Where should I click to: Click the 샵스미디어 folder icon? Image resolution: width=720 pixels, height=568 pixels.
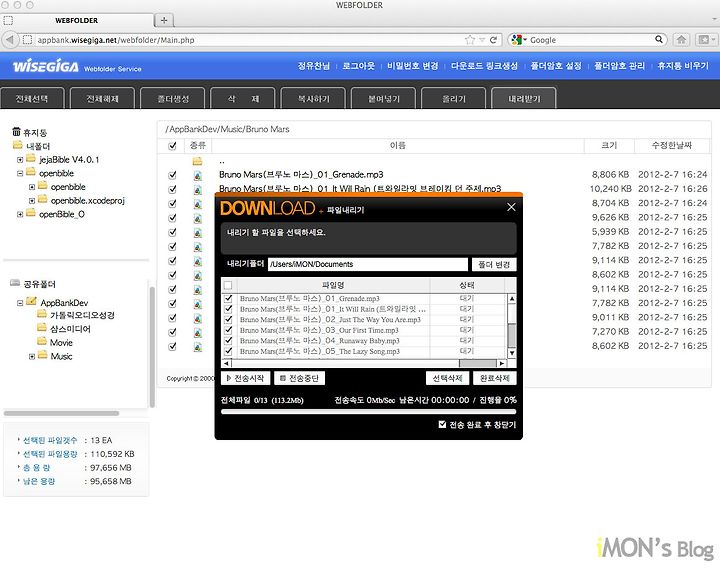coord(42,328)
